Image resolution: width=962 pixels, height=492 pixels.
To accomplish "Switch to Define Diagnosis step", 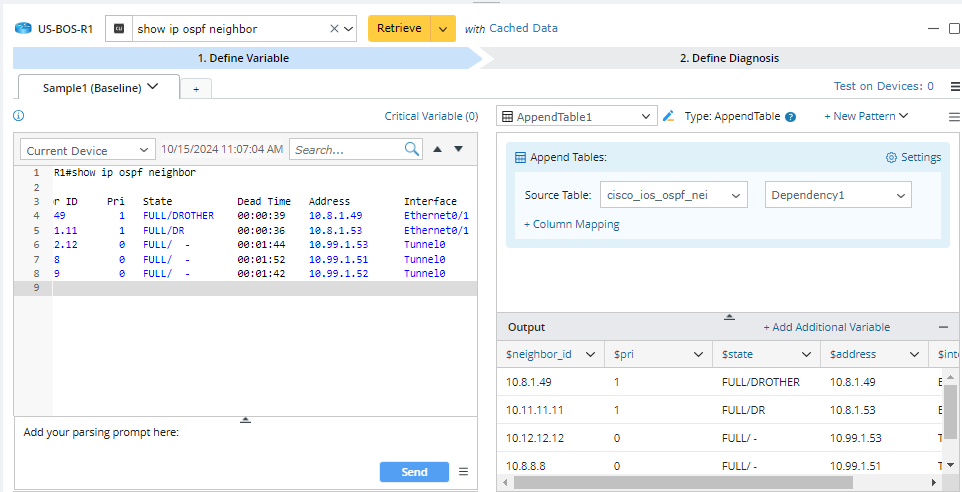I will pos(728,58).
